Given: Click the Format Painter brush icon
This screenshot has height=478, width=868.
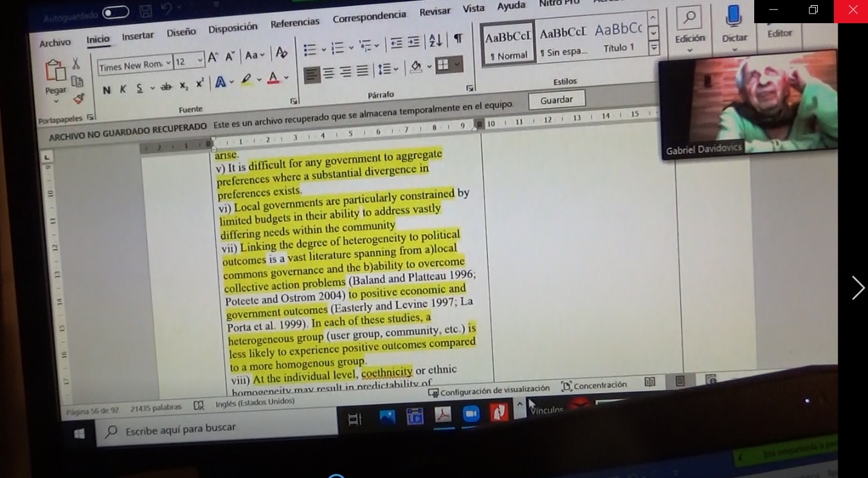Looking at the screenshot, I should tap(78, 99).
